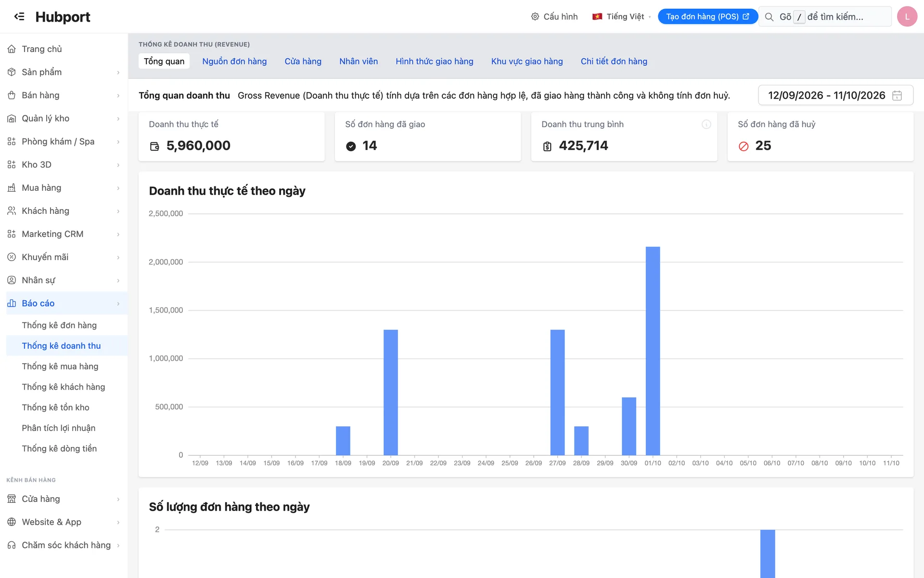Open the Chi tiết đơn hàng tab

(614, 61)
